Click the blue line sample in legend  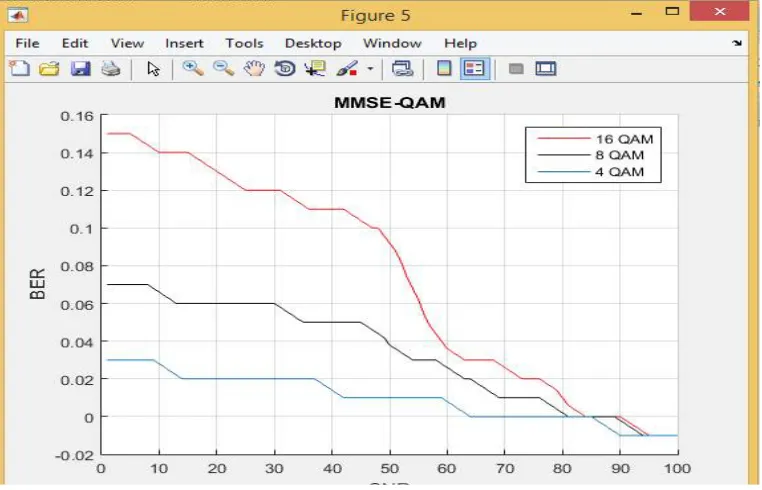pyautogui.click(x=563, y=172)
